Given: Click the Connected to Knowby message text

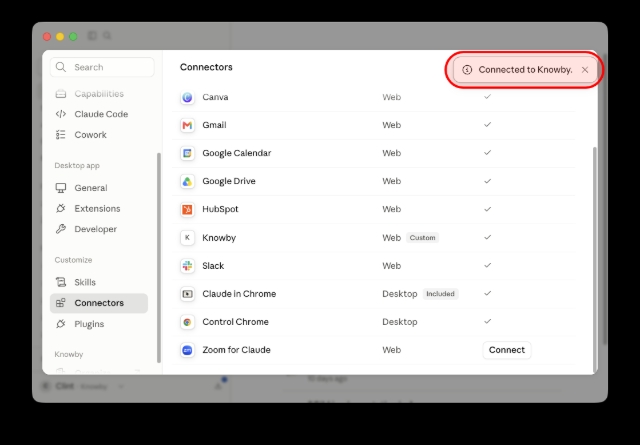Looking at the screenshot, I should (525, 70).
